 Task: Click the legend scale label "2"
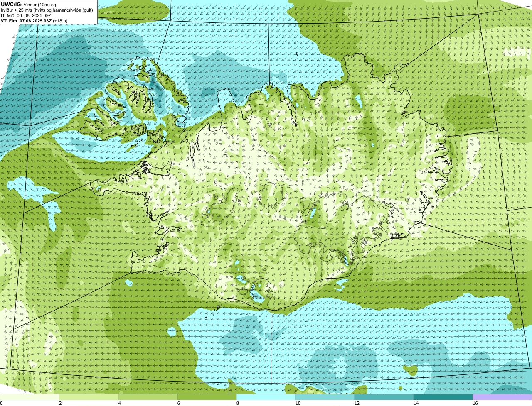pyautogui.click(x=60, y=403)
